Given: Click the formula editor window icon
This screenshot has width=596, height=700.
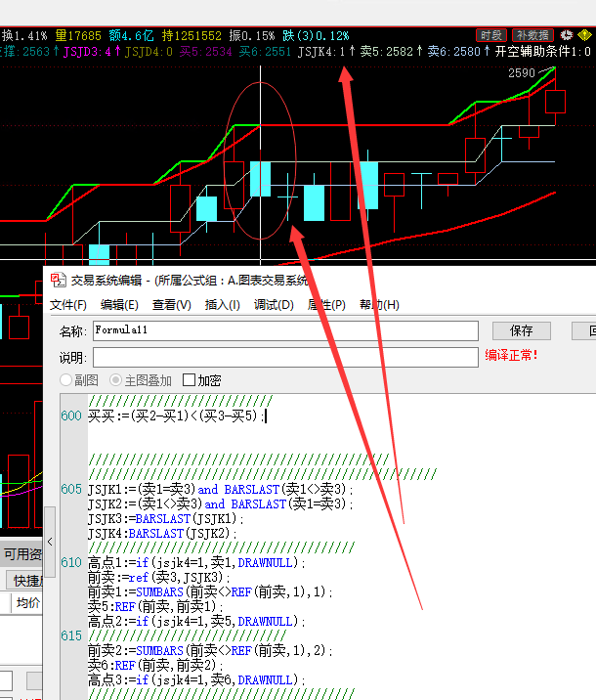Looking at the screenshot, I should 58,281.
